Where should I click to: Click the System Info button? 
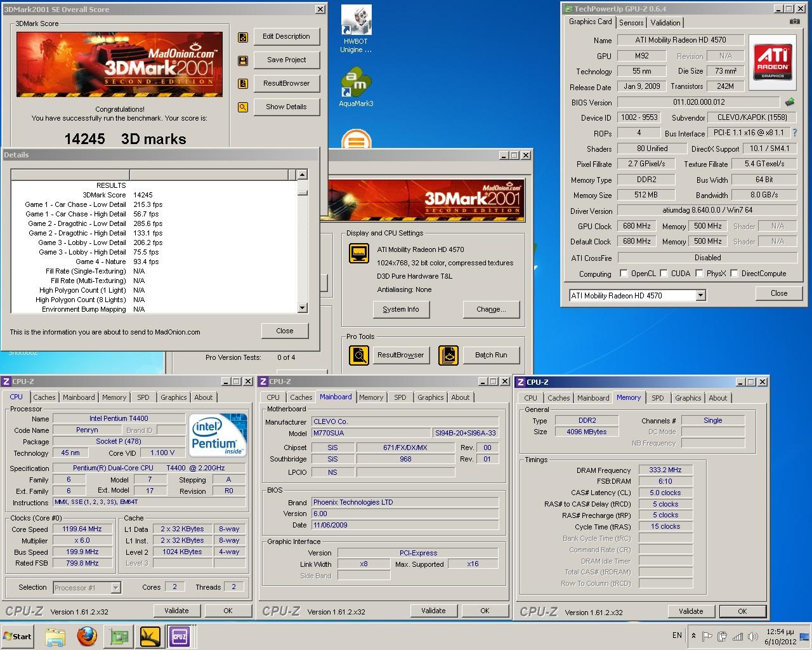click(401, 310)
